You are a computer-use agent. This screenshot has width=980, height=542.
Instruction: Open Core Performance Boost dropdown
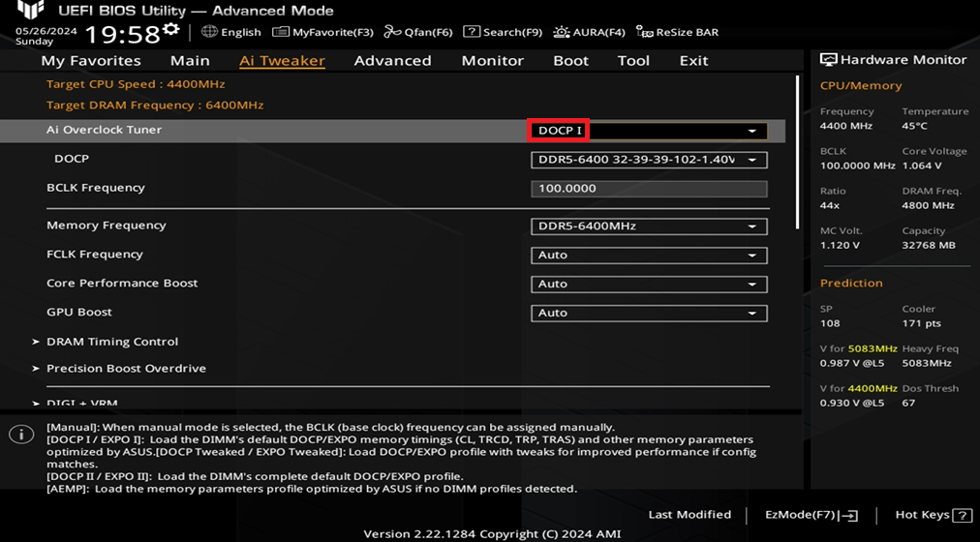tap(649, 285)
